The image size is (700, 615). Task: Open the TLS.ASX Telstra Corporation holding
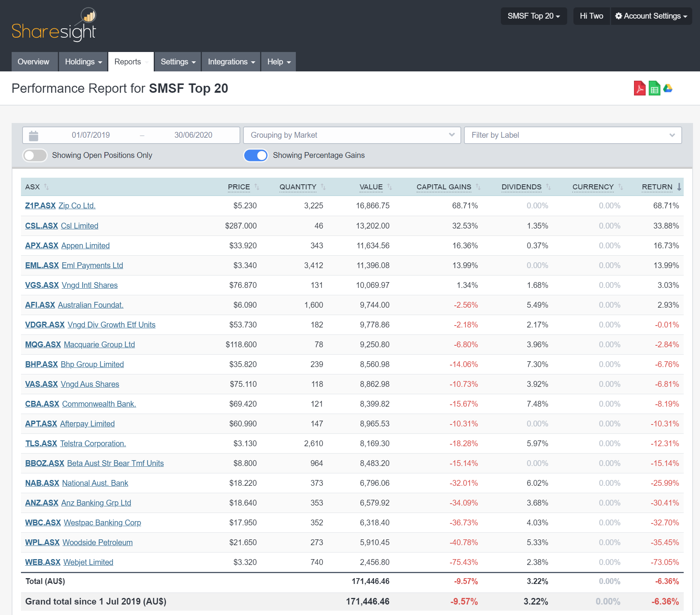coord(76,444)
